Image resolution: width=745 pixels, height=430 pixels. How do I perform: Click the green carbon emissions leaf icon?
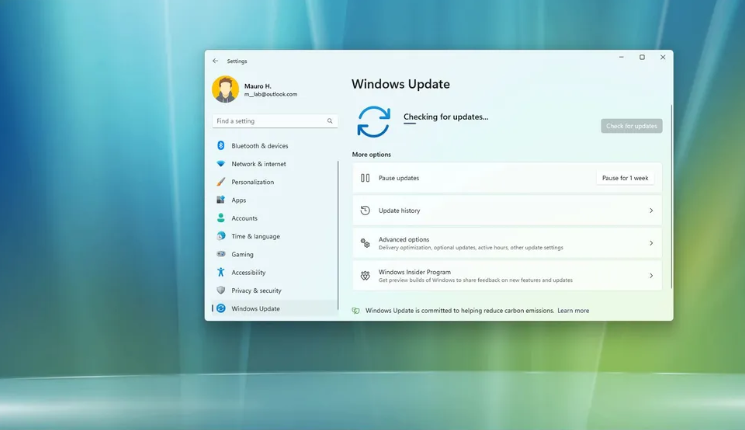[355, 310]
